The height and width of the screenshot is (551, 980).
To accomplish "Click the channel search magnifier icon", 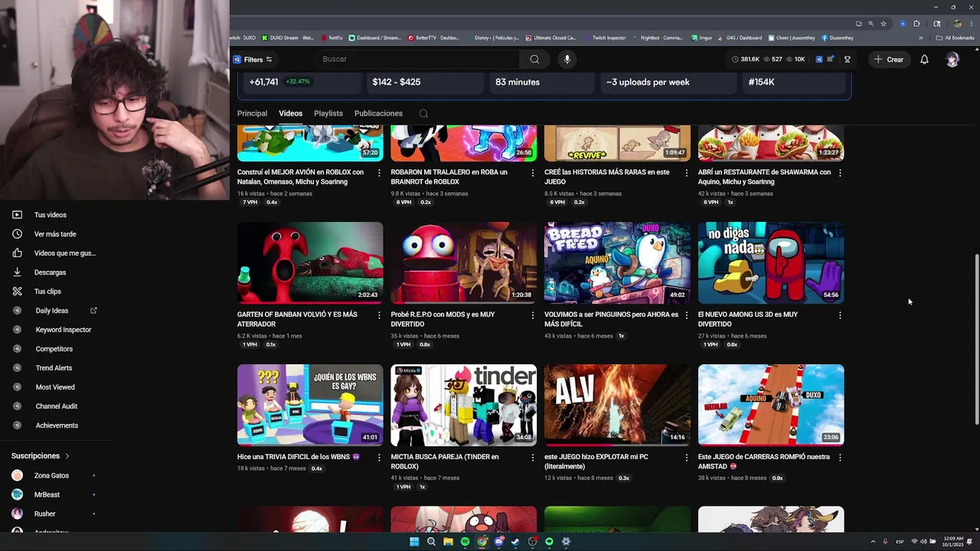I will [423, 113].
